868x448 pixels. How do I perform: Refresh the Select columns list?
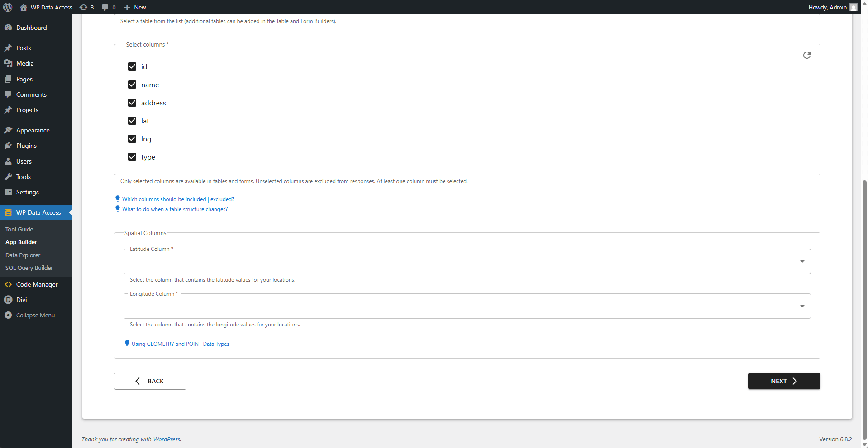point(807,55)
